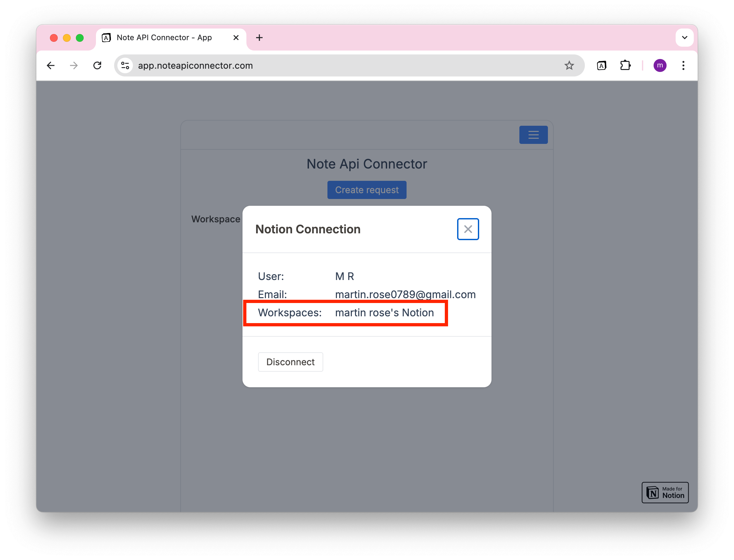Image resolution: width=734 pixels, height=560 pixels.
Task: Close the Note API Connector tab
Action: (x=236, y=38)
